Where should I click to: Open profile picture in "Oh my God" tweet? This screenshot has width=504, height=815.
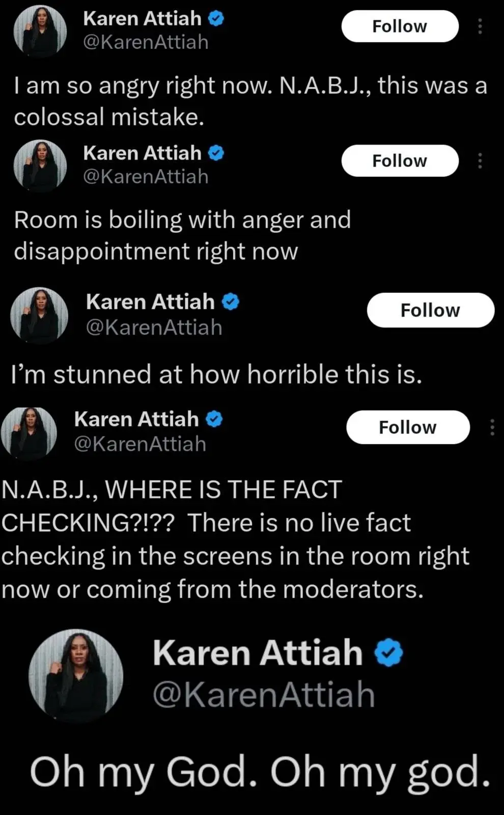(x=76, y=675)
